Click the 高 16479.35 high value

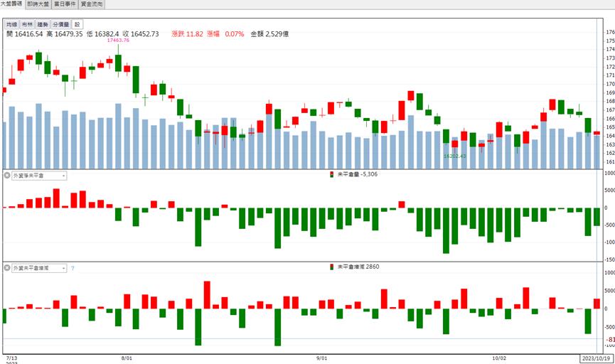tap(64, 34)
